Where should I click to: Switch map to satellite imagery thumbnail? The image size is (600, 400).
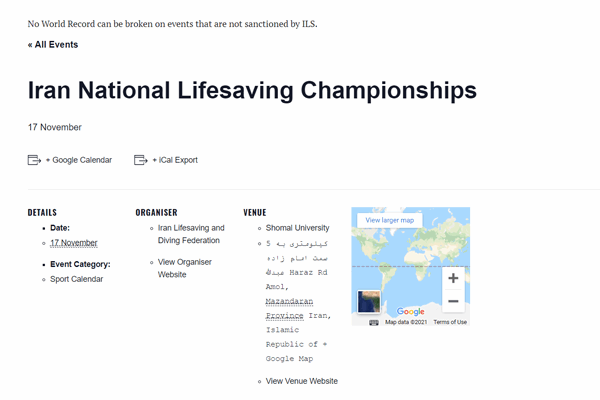tap(368, 302)
